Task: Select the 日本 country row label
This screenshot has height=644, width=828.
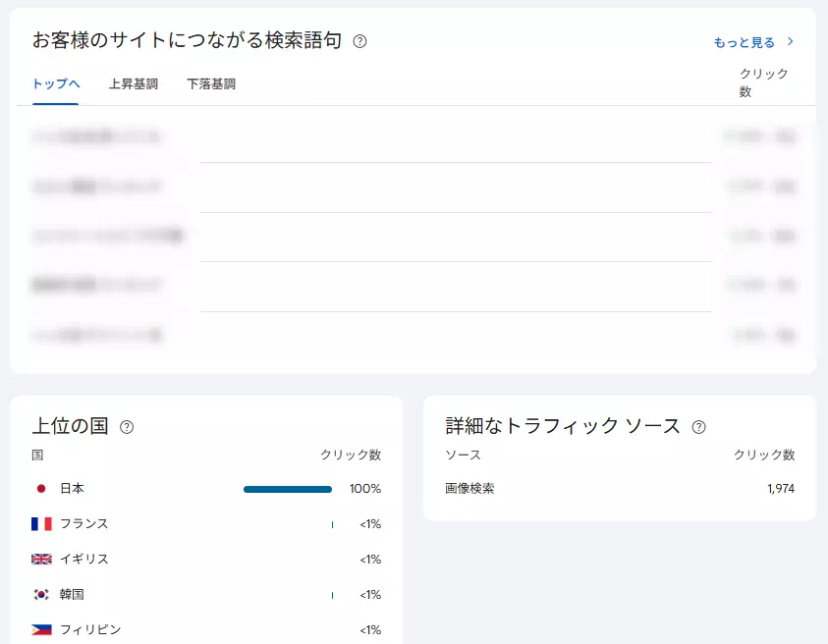Action: click(72, 488)
